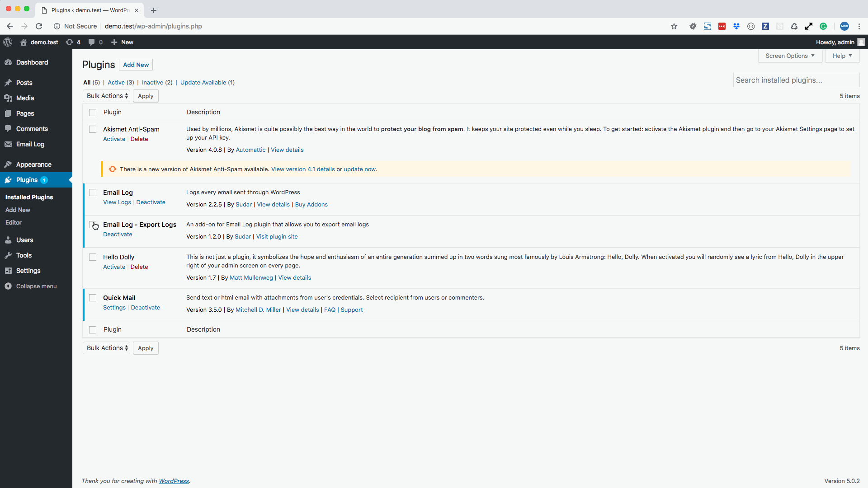Open the WordPress footer link
This screenshot has height=488, width=868.
174,481
